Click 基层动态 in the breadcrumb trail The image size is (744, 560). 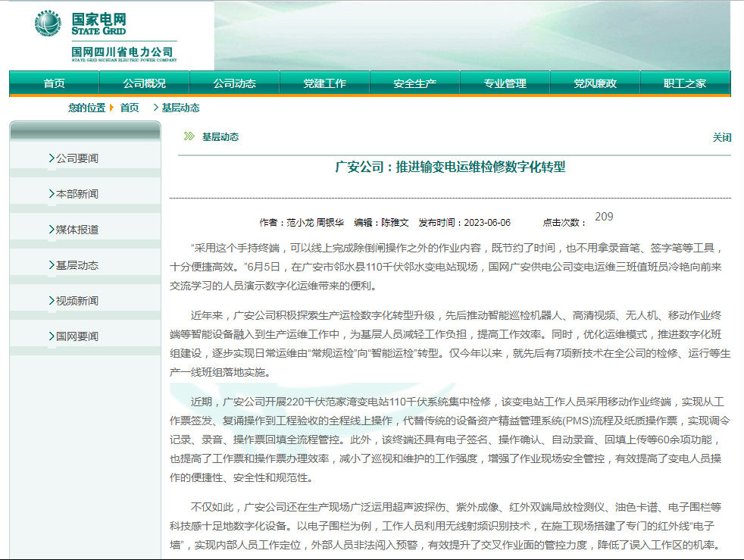click(x=180, y=108)
